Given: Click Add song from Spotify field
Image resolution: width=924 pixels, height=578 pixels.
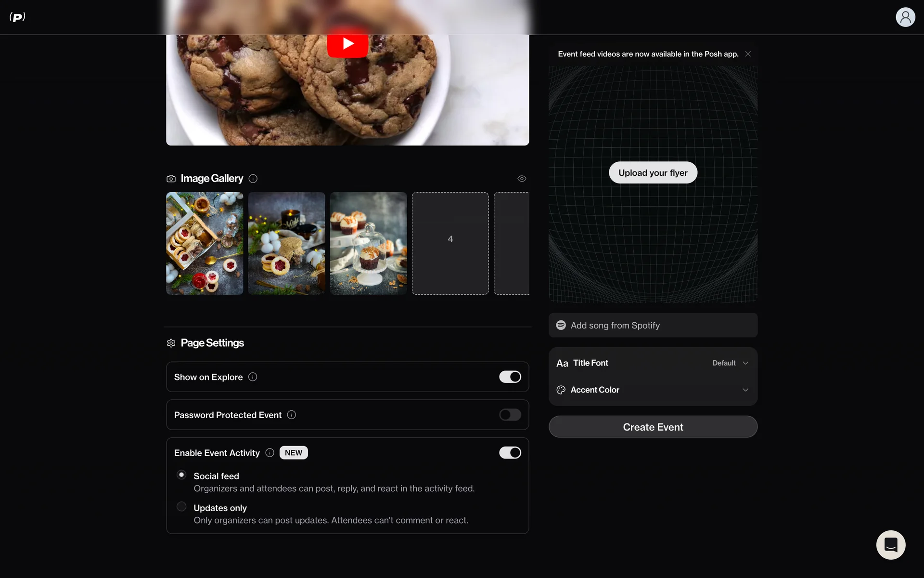Looking at the screenshot, I should click(x=653, y=326).
